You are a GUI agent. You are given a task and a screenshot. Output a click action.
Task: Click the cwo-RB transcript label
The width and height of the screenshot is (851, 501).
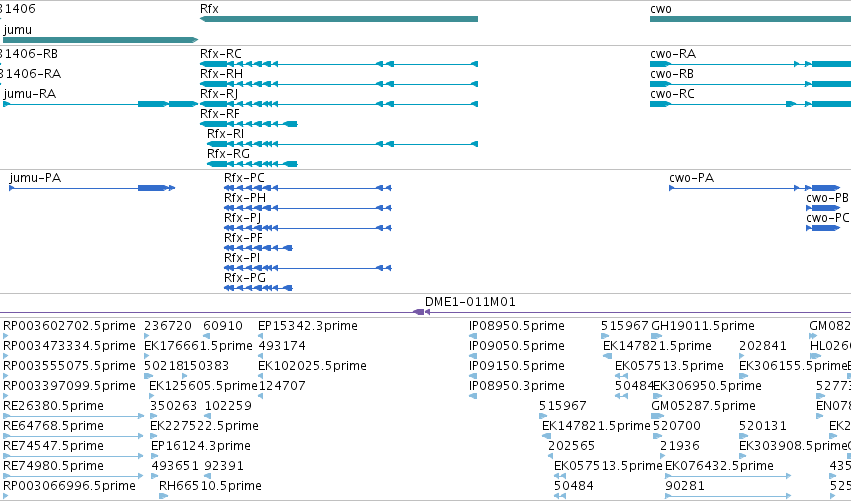click(672, 74)
